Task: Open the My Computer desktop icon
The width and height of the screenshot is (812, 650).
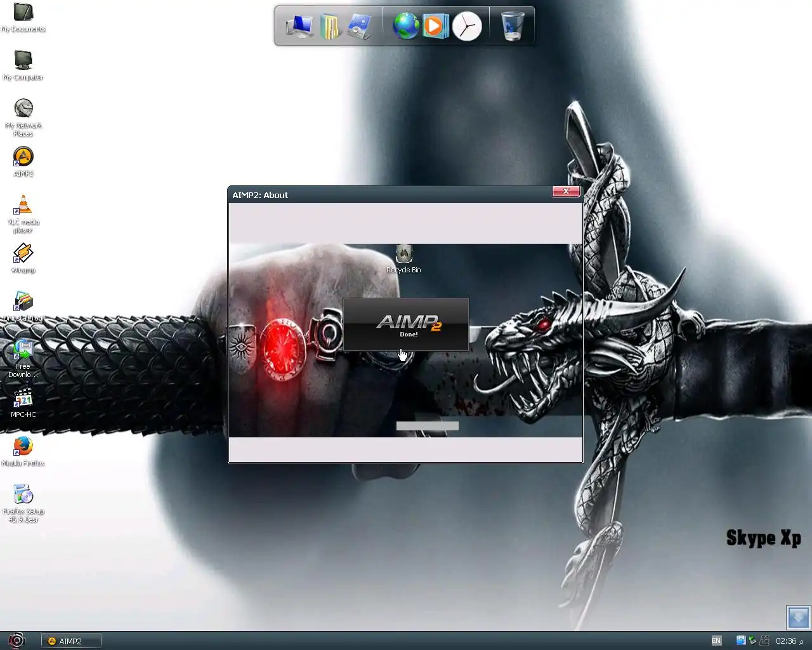Action: pos(23,65)
